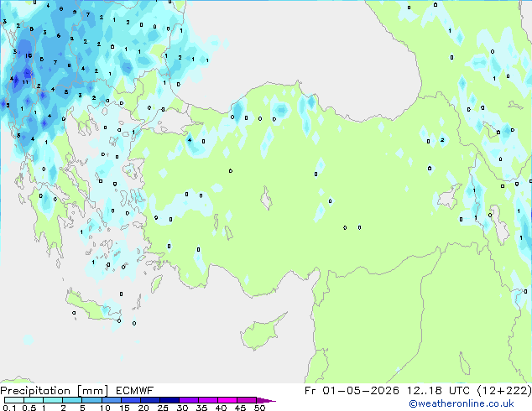Click the 10–15 mm legend color swatch
Image resolution: width=532 pixels, height=411 pixels.
point(111,400)
